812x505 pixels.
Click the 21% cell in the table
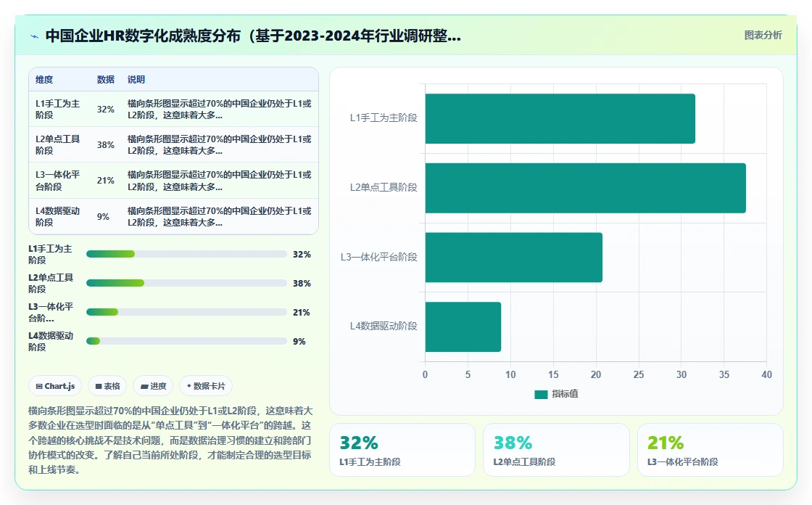pos(106,181)
